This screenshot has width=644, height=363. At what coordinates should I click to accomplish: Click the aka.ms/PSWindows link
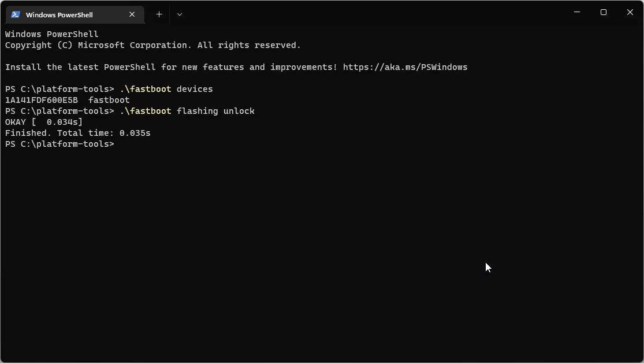point(404,67)
